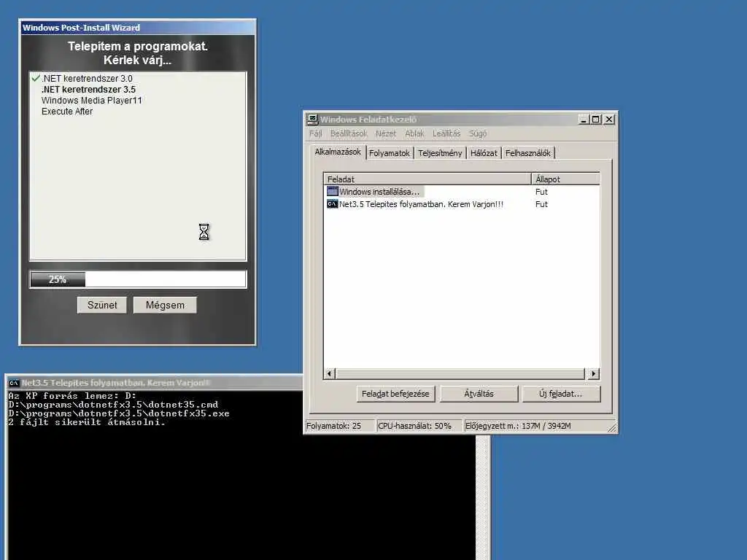Click the '2 fájlt sikerült átmásolni.' console line
This screenshot has height=560, width=747.
click(x=87, y=422)
